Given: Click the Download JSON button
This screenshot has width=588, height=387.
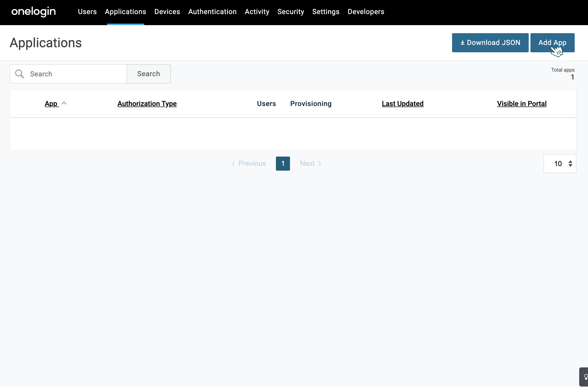Looking at the screenshot, I should (490, 43).
